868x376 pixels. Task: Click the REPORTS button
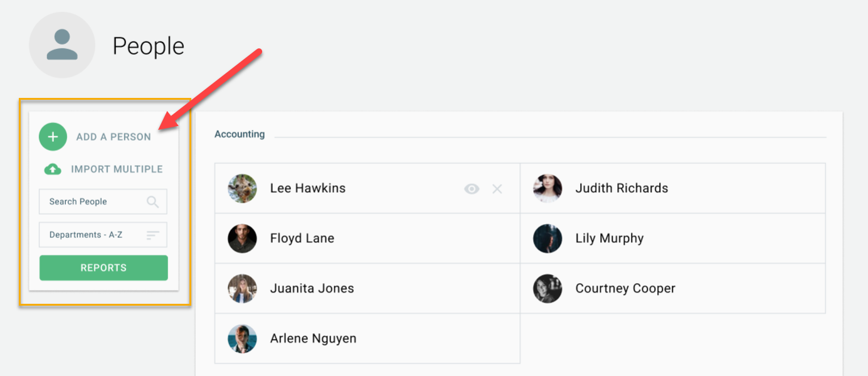tap(103, 267)
